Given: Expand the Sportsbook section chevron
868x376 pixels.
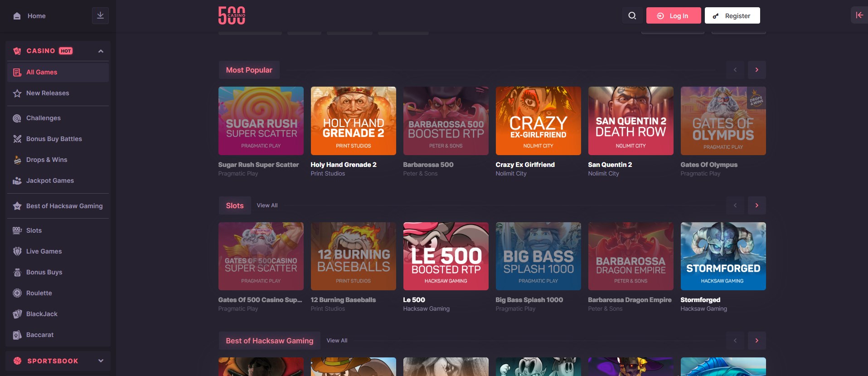Looking at the screenshot, I should click(x=101, y=361).
